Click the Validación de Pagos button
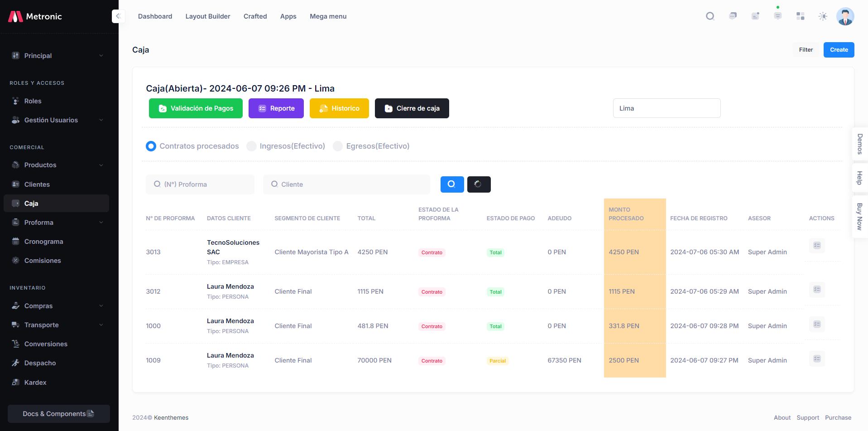The height and width of the screenshot is (431, 868). (x=196, y=108)
